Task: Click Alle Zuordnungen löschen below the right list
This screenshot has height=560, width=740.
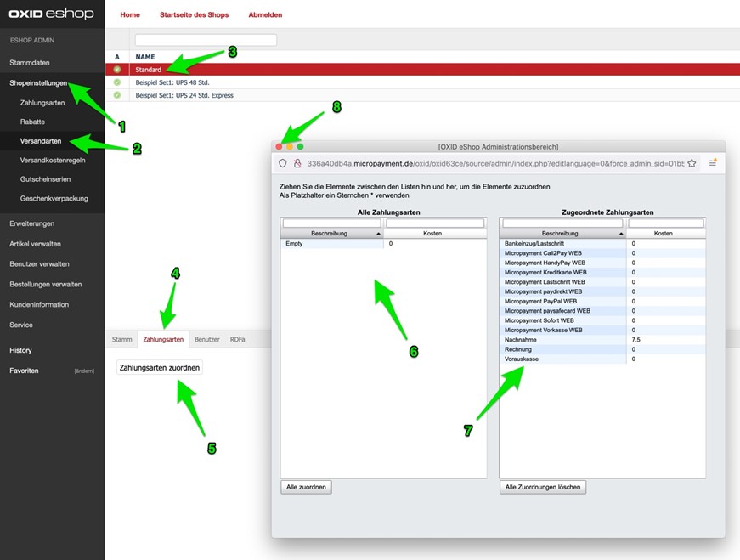Action: tap(542, 487)
